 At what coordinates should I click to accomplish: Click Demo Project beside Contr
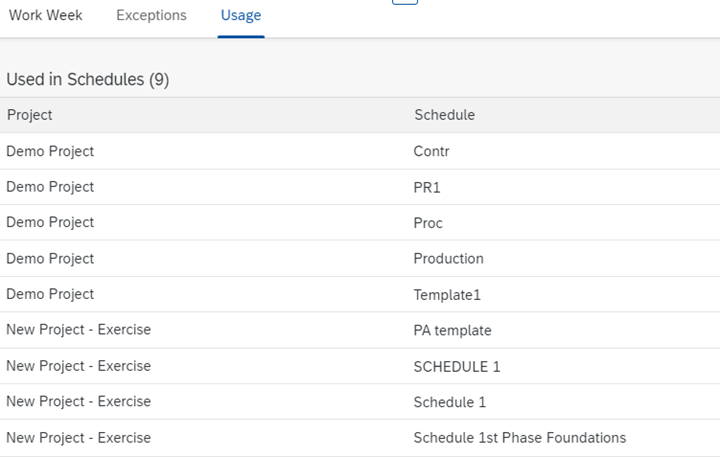[50, 151]
